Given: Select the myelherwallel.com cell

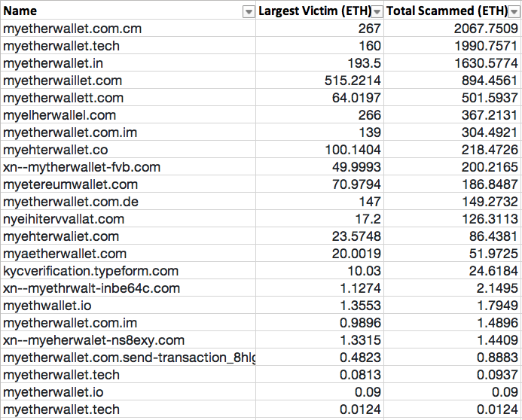Looking at the screenshot, I should (60, 115).
